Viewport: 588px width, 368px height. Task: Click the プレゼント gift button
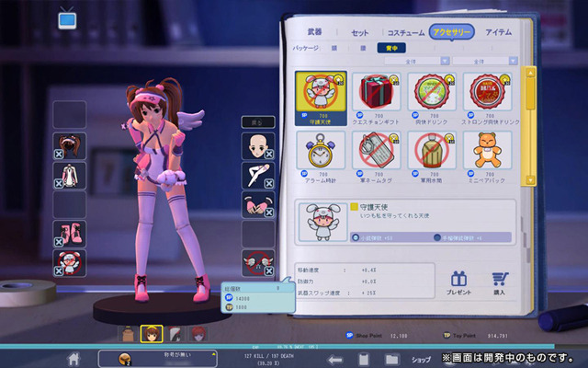tap(458, 283)
